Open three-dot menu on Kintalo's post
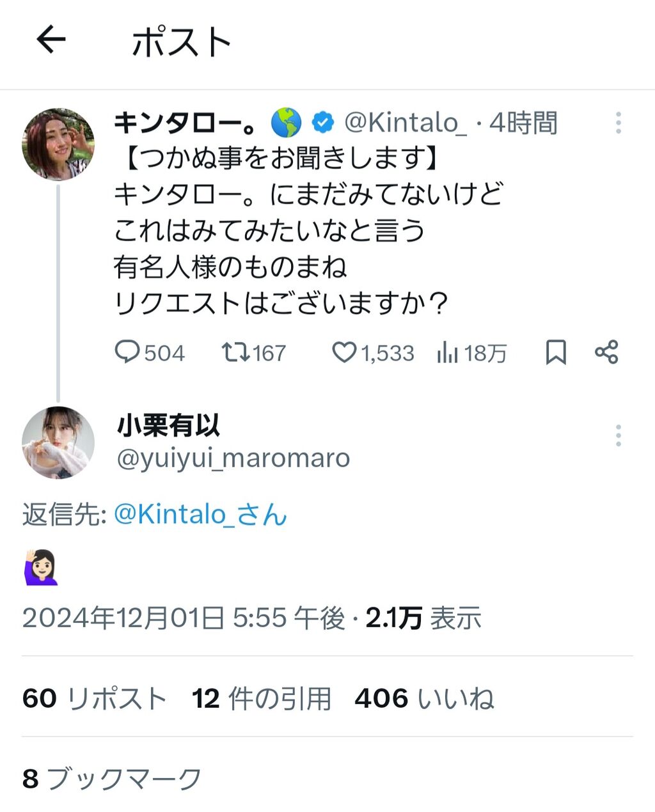The image size is (655, 812). pos(618,123)
